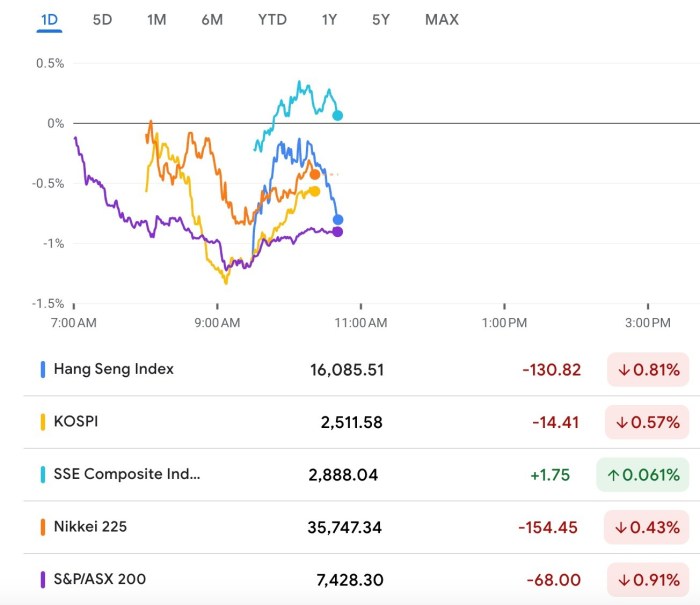This screenshot has width=700, height=605.
Task: Click the 9:00 AM axis label
Action: [217, 322]
